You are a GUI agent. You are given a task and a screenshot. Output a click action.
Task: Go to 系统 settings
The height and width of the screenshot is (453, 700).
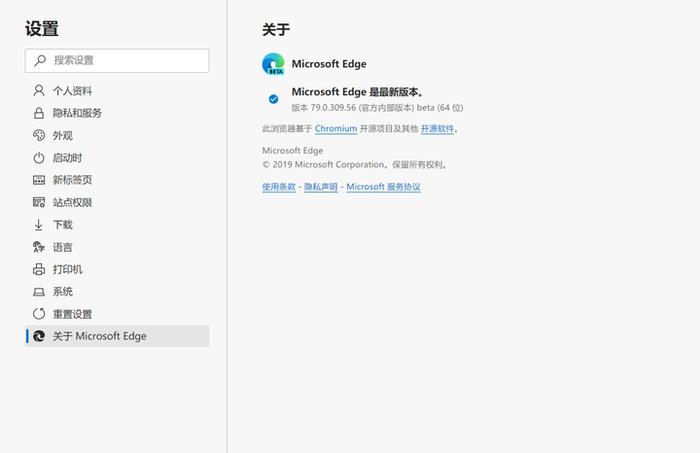[117, 291]
